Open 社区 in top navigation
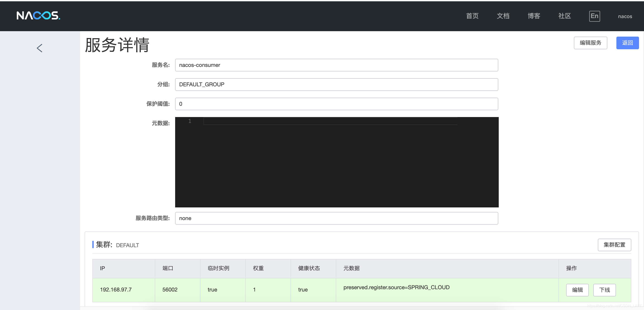 (x=565, y=16)
